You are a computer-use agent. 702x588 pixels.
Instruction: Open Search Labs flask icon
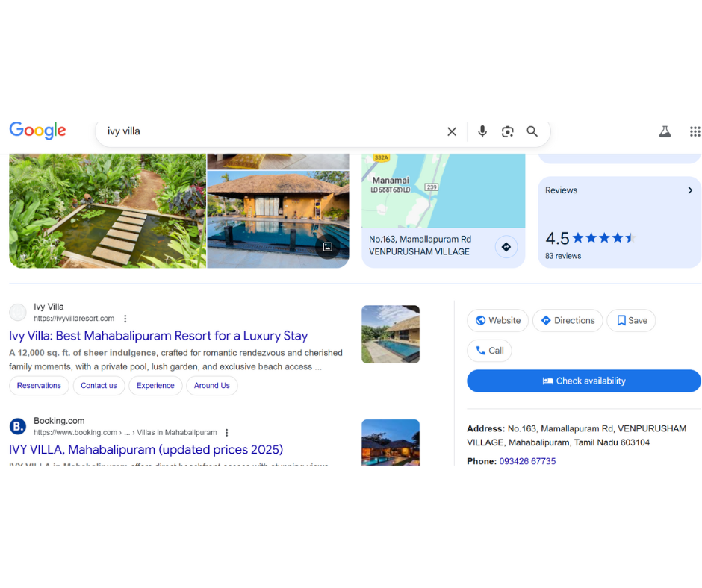(665, 131)
